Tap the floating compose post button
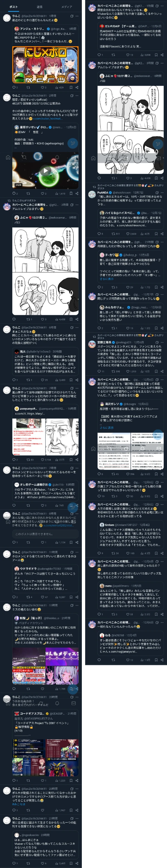 click(x=73, y=143)
